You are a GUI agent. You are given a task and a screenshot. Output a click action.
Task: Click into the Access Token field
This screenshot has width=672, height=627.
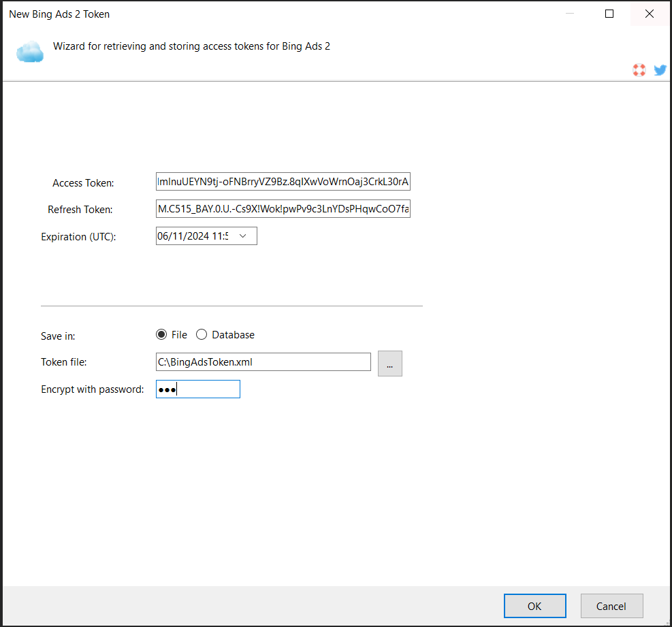(x=283, y=182)
